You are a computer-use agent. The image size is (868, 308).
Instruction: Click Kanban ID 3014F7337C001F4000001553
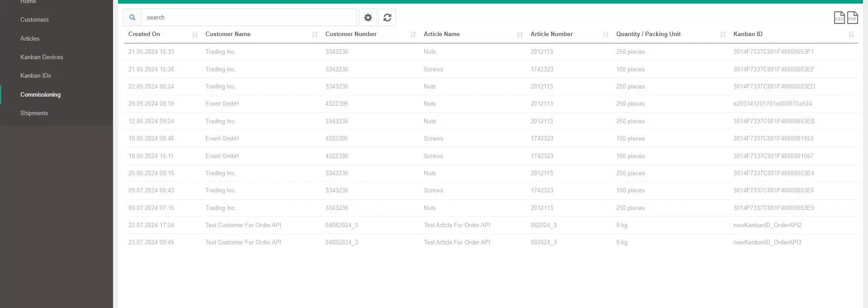pyautogui.click(x=773, y=139)
